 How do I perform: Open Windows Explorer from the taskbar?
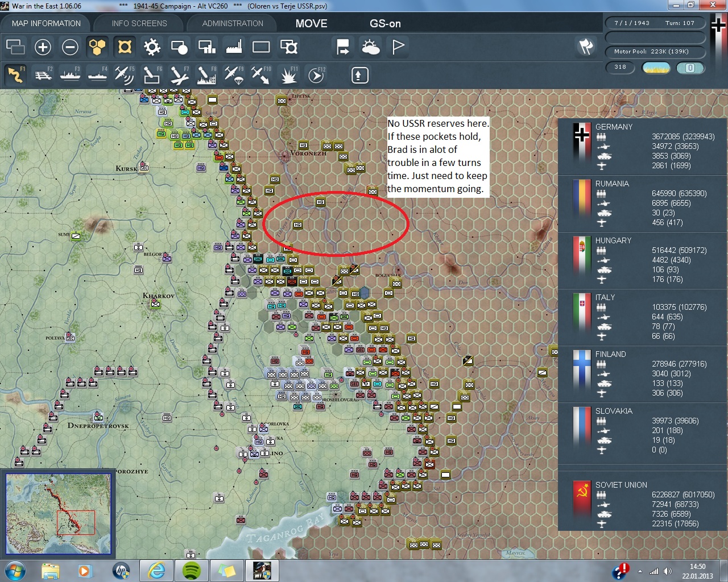(50, 571)
